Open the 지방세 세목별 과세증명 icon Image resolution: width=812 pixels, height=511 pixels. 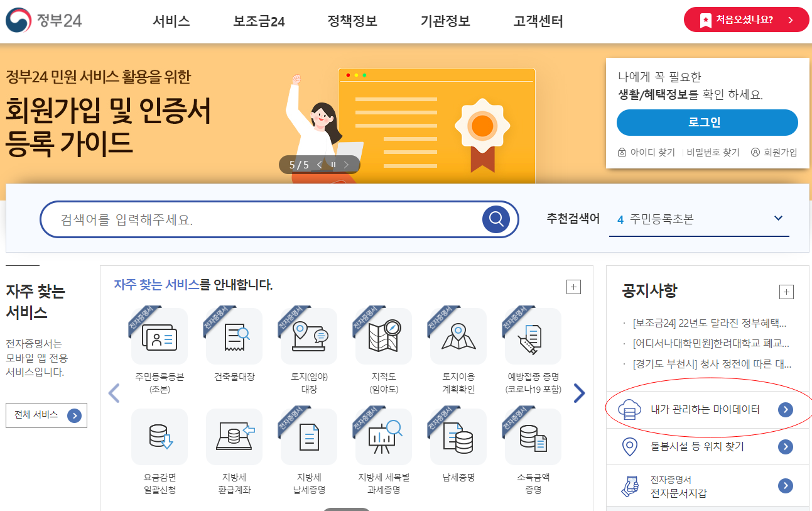pyautogui.click(x=384, y=437)
